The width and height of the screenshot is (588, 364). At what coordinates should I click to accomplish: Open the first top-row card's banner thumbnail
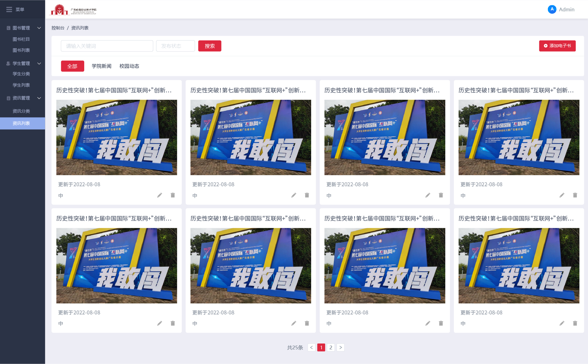pos(117,137)
